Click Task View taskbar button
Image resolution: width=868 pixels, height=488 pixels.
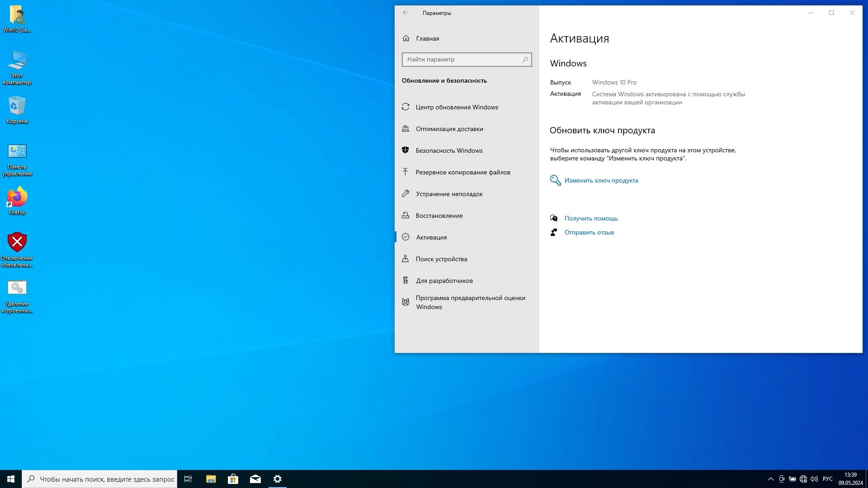tap(188, 479)
